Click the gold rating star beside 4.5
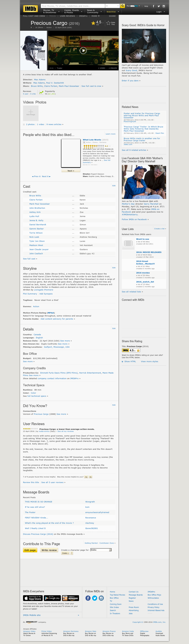Screen dimensions: 189x644 [93, 23]
